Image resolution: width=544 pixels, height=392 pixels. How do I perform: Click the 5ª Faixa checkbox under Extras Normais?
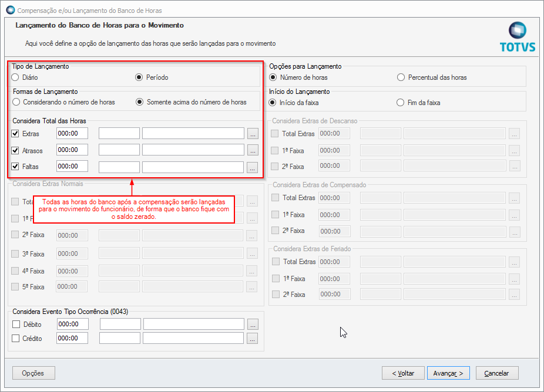15,286
